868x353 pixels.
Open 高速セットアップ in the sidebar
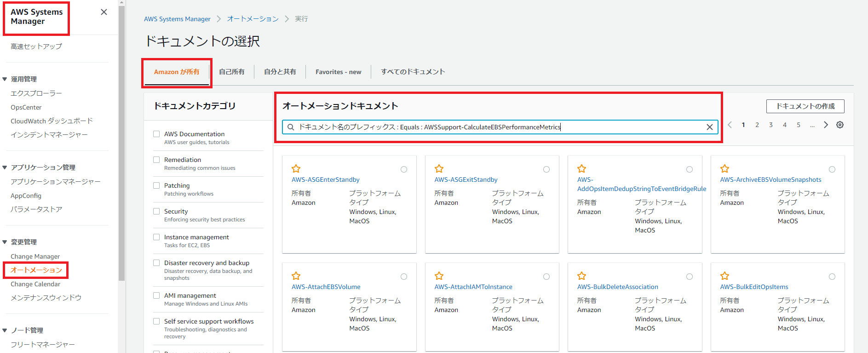click(36, 46)
